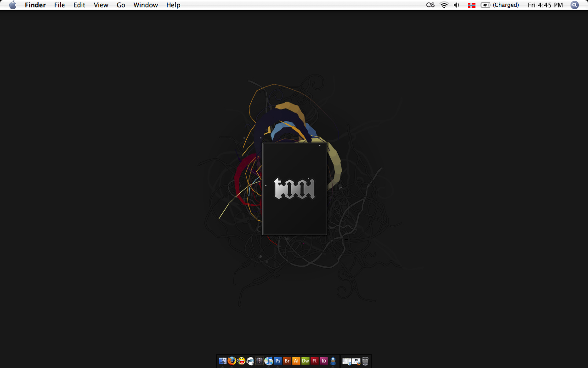Switch to Photoshop in the Dock
This screenshot has width=588, height=368.
pos(278,361)
